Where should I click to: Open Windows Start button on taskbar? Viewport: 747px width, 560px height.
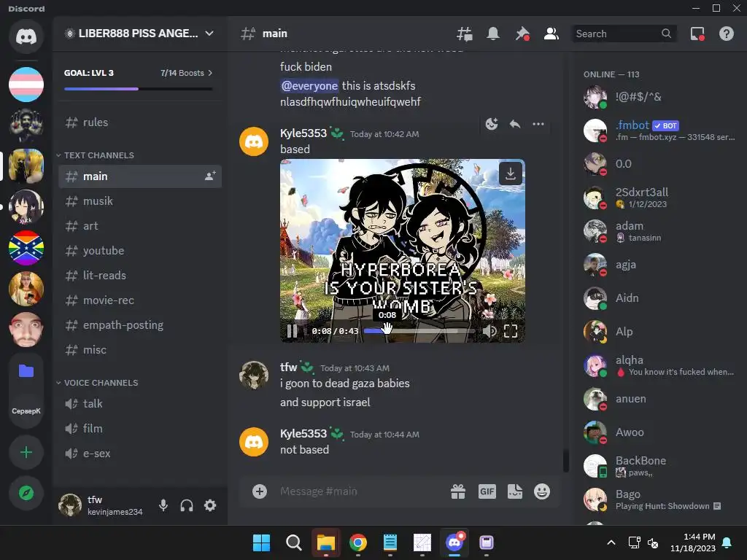(262, 542)
